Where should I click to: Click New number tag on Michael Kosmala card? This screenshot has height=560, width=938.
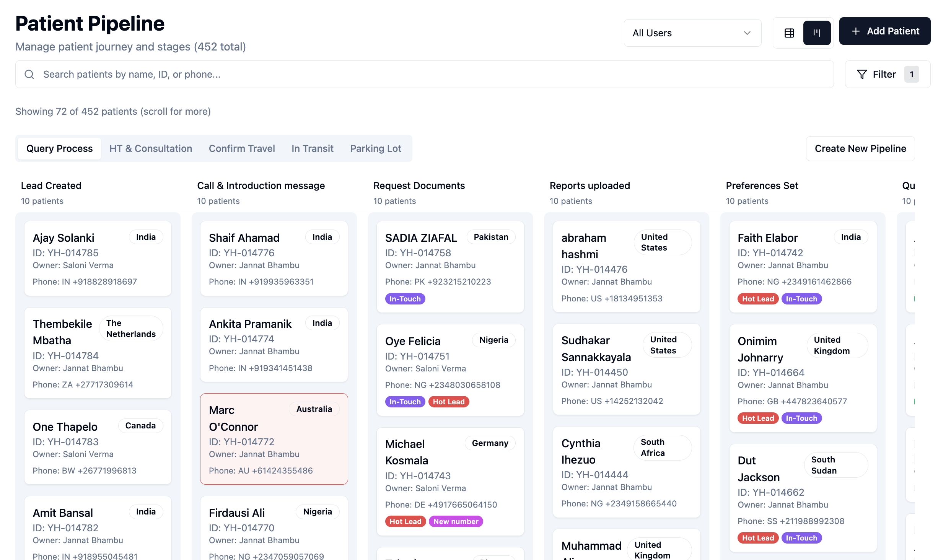tap(456, 521)
